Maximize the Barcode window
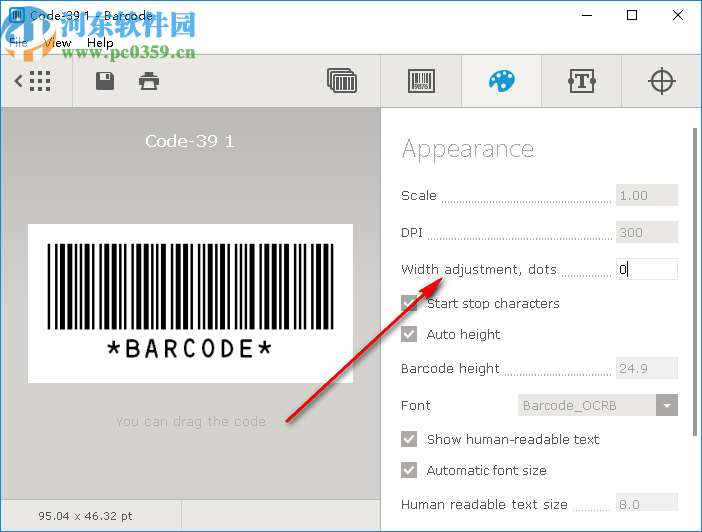 pyautogui.click(x=632, y=15)
